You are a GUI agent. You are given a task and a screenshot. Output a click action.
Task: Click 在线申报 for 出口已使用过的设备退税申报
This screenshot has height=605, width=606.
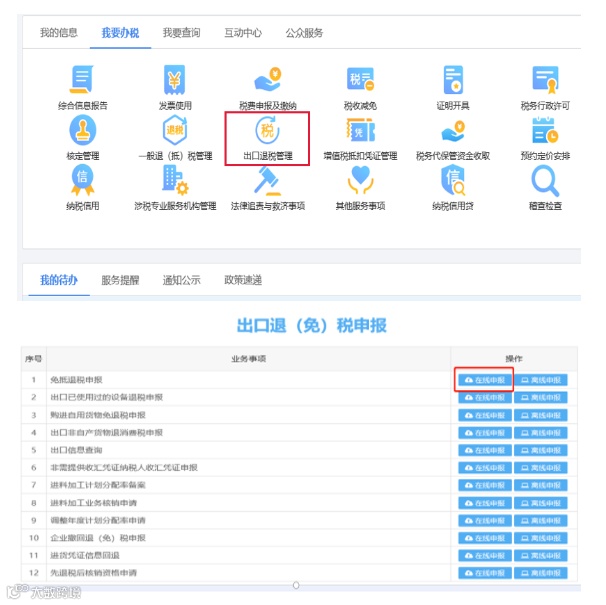point(485,397)
